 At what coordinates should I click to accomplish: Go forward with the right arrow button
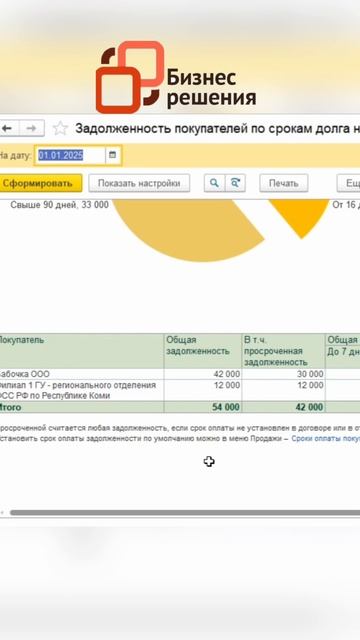pyautogui.click(x=31, y=129)
